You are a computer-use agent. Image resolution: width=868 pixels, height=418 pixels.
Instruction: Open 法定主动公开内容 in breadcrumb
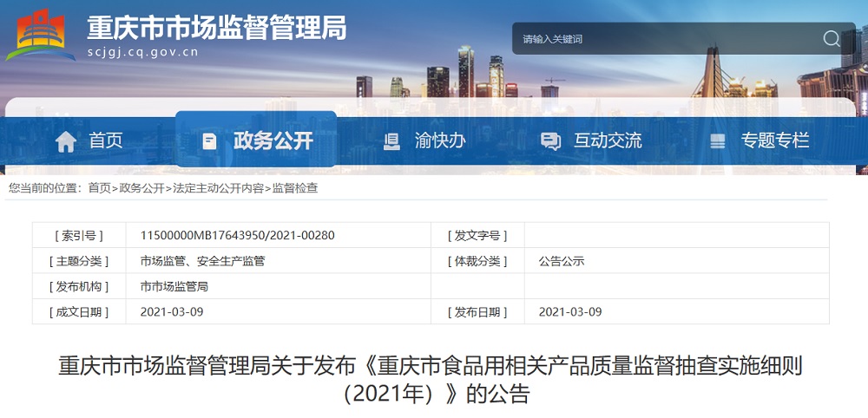218,188
